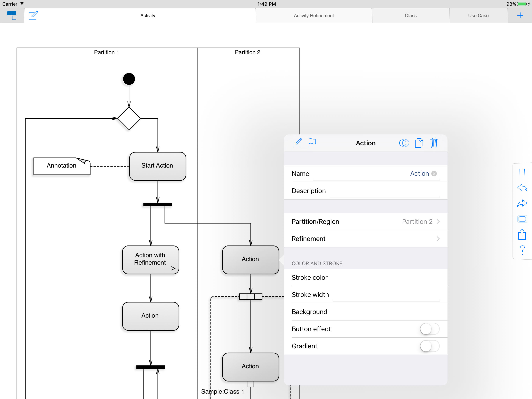The width and height of the screenshot is (532, 399).
Task: Select the join bar at bottom of Partition 1
Action: pos(151,367)
